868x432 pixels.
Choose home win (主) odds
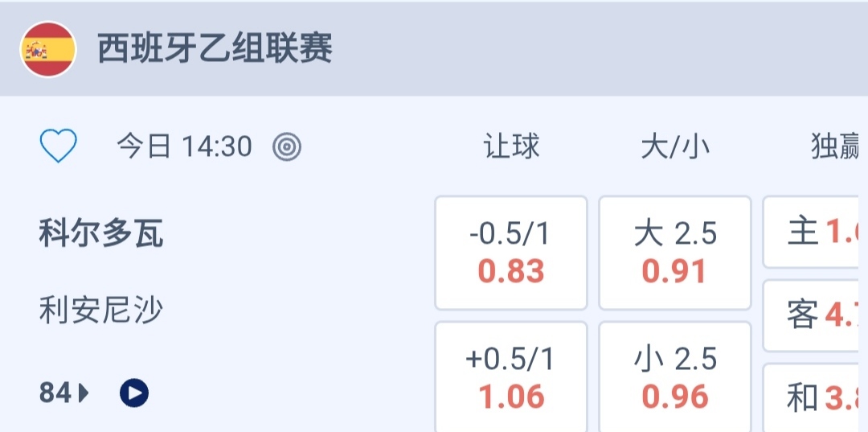[813, 232]
